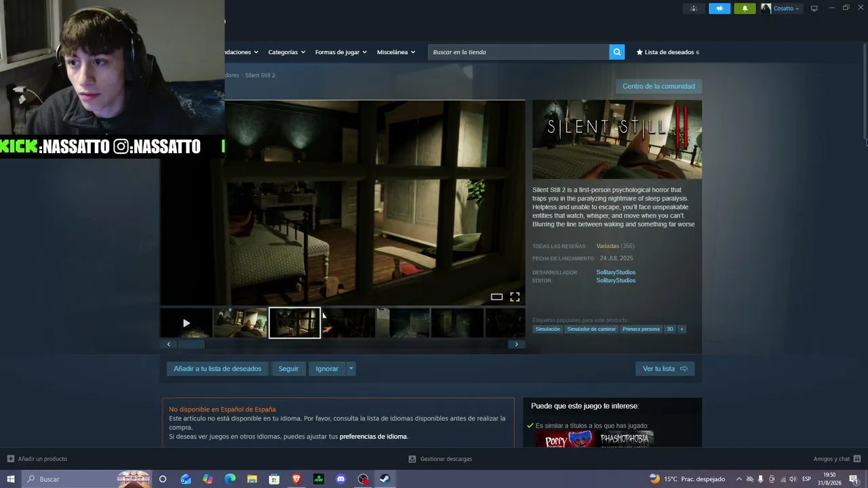The width and height of the screenshot is (868, 488).
Task: Open Centro de la comunidad
Action: tap(658, 86)
